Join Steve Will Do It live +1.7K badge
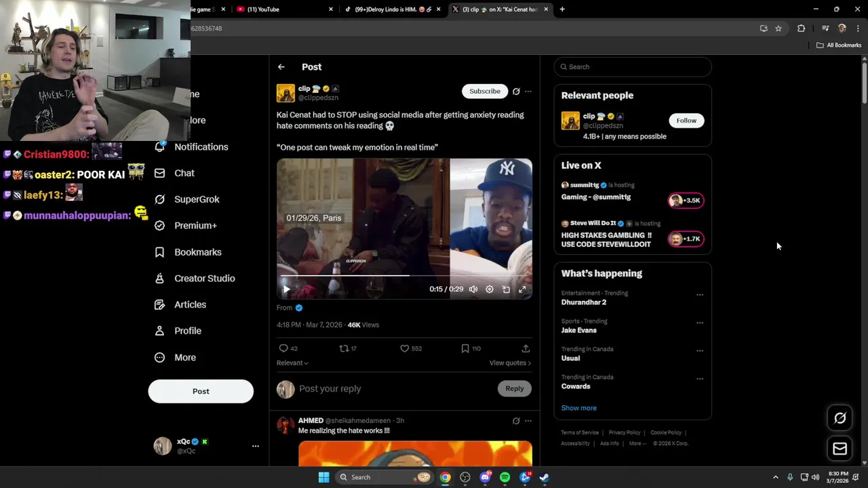The width and height of the screenshot is (868, 488). (x=686, y=239)
